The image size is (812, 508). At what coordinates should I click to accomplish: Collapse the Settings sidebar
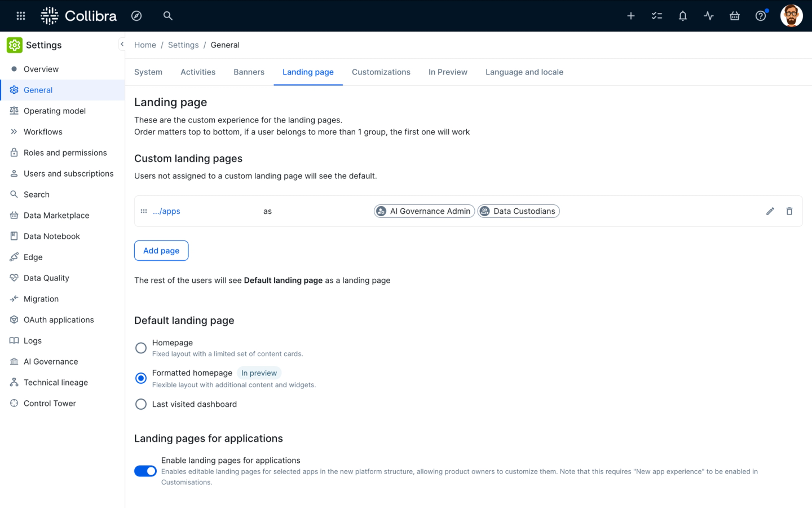point(122,44)
